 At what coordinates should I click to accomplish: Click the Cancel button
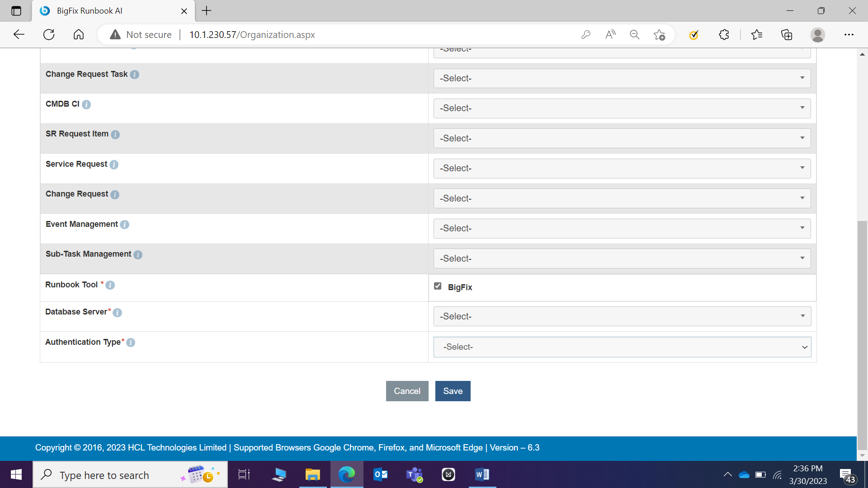407,391
